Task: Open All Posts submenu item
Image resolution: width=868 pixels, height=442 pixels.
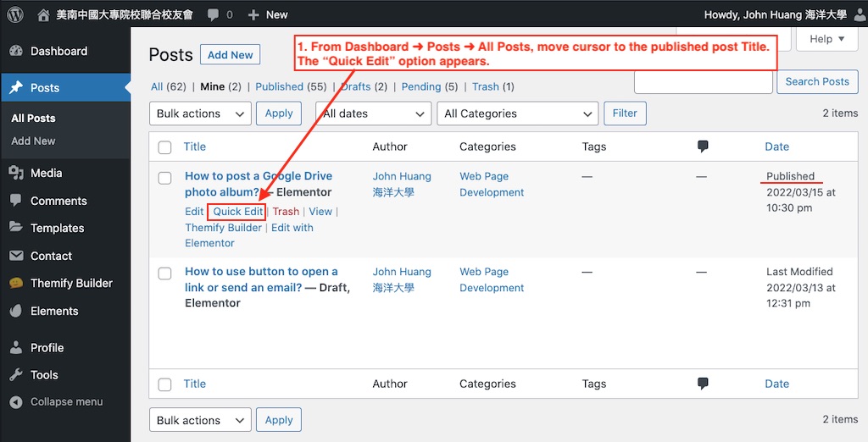Action: 33,118
